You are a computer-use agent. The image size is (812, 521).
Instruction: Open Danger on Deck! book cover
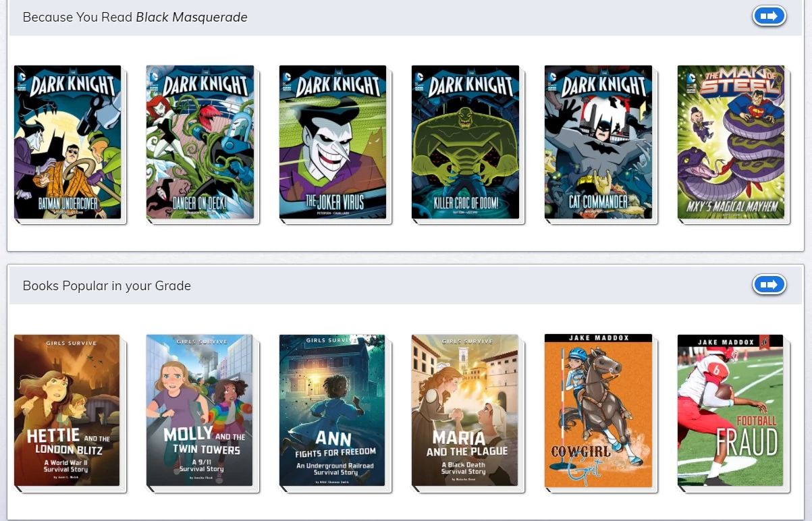pos(200,142)
